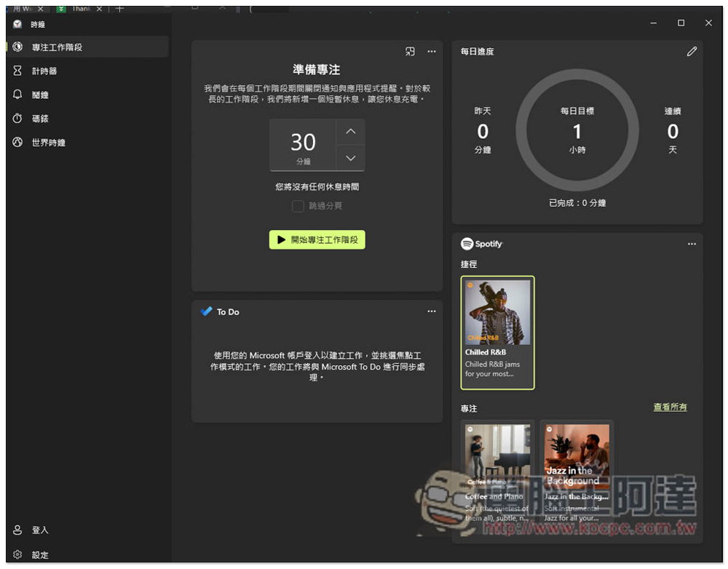
Task: Click the pencil icon to edit daily goal
Action: [692, 52]
